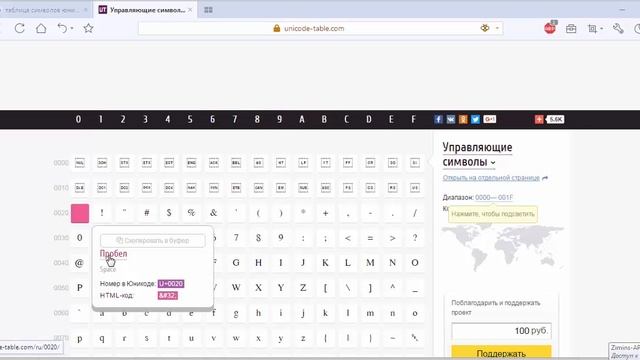
Task: Bookmark page with the star icon
Action: click(x=89, y=28)
